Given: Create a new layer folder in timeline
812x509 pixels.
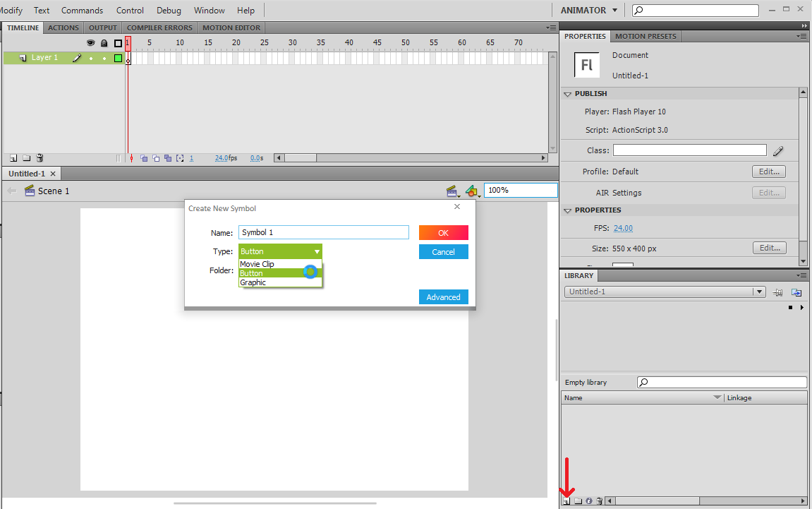Looking at the screenshot, I should pyautogui.click(x=26, y=158).
